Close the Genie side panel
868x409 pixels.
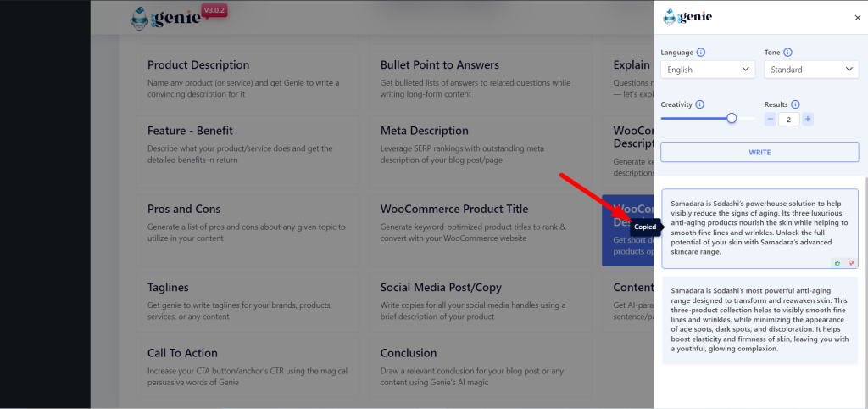(858, 18)
